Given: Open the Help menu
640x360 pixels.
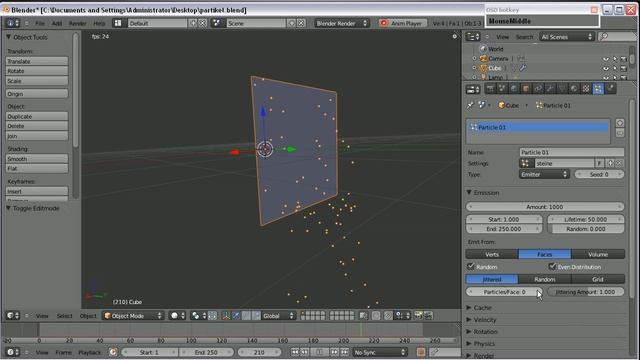Looking at the screenshot, I should click(99, 23).
